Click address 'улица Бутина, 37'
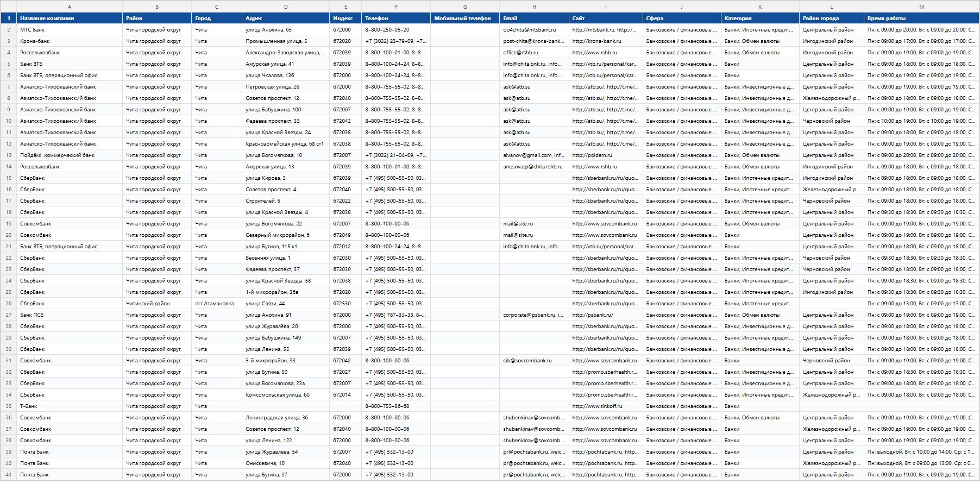 click(x=286, y=475)
